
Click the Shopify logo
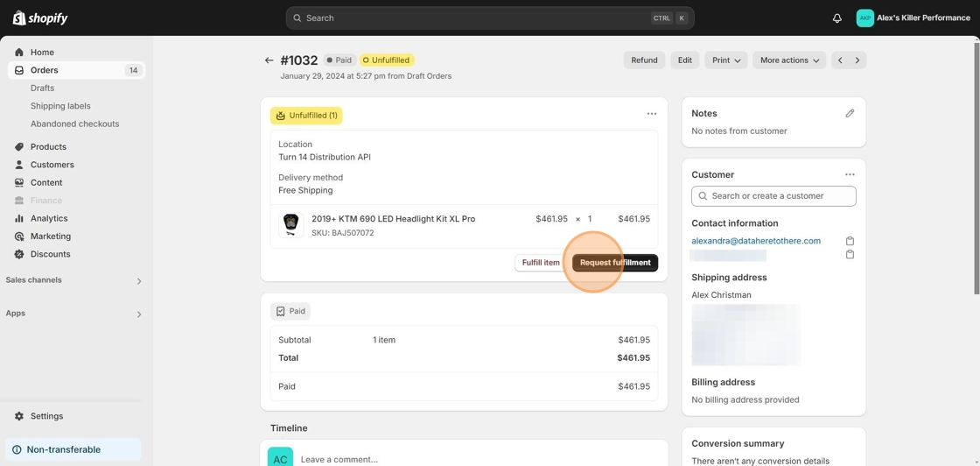point(40,18)
